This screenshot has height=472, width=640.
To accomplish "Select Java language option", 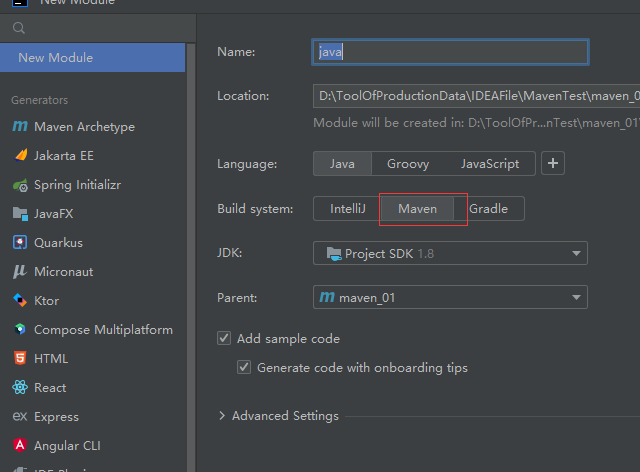I will [x=342, y=164].
